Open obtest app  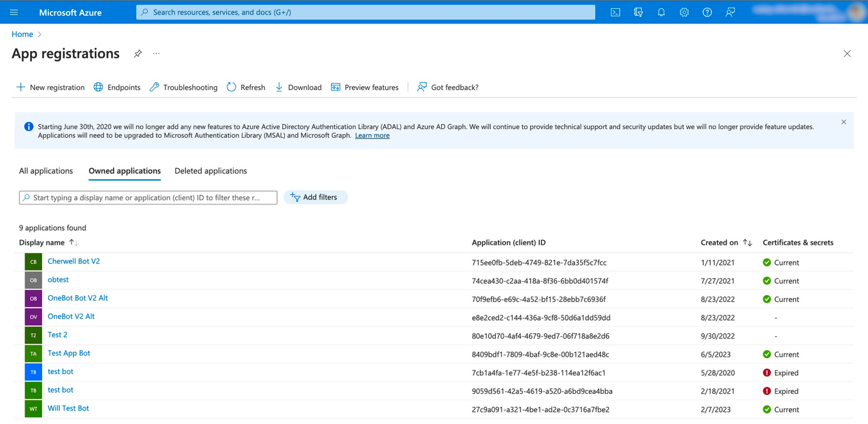pos(58,279)
